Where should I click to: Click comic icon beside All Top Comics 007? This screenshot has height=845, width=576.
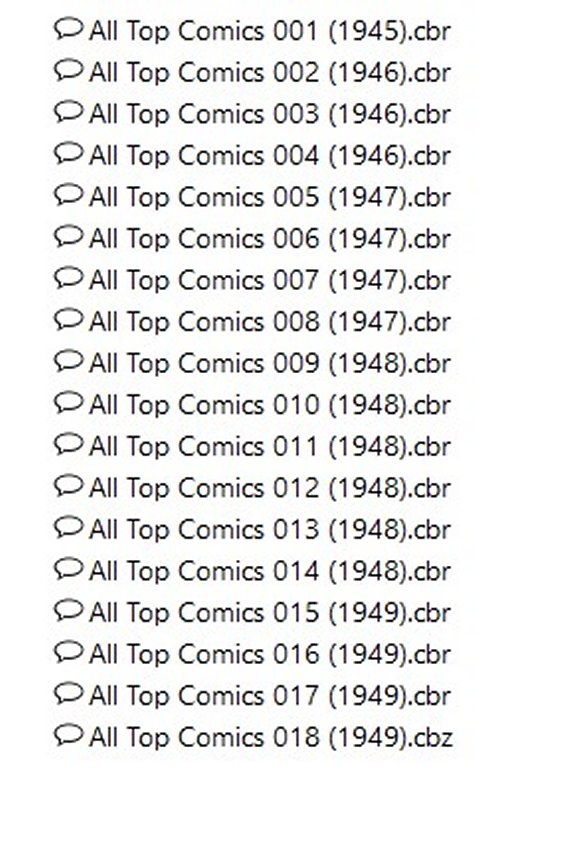(68, 278)
